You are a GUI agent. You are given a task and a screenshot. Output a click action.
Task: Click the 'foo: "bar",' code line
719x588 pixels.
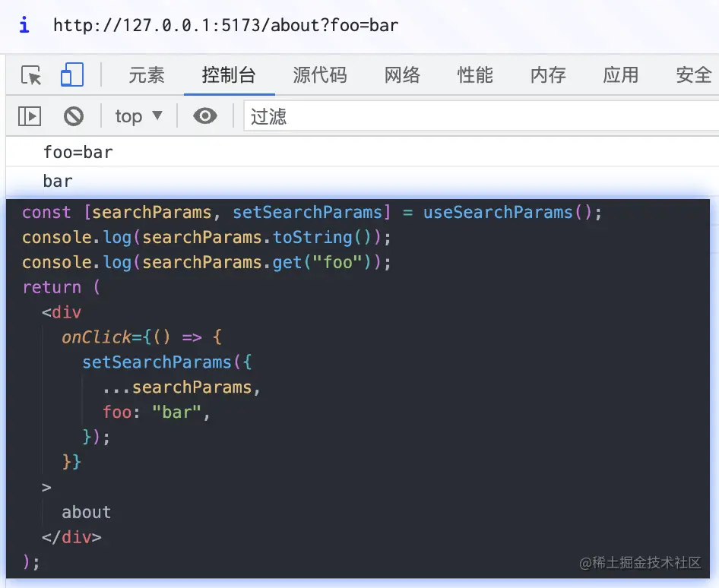click(156, 412)
